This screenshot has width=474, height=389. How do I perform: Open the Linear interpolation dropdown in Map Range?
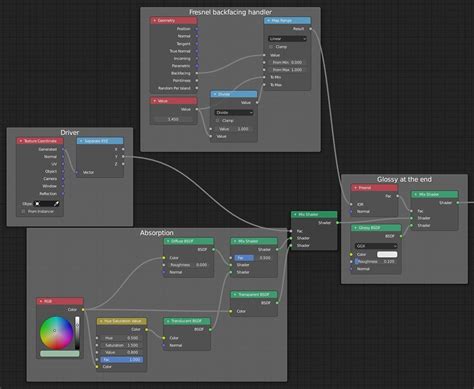tap(287, 39)
